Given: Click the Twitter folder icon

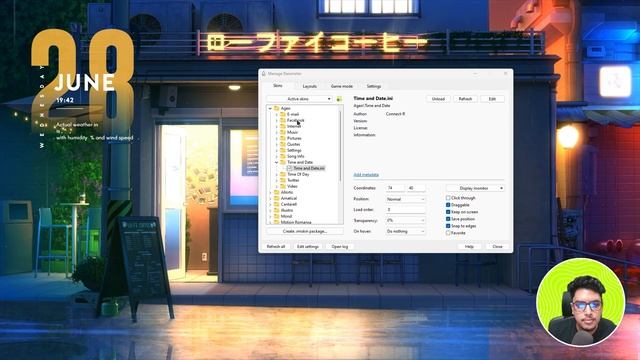Looking at the screenshot, I should pos(283,180).
